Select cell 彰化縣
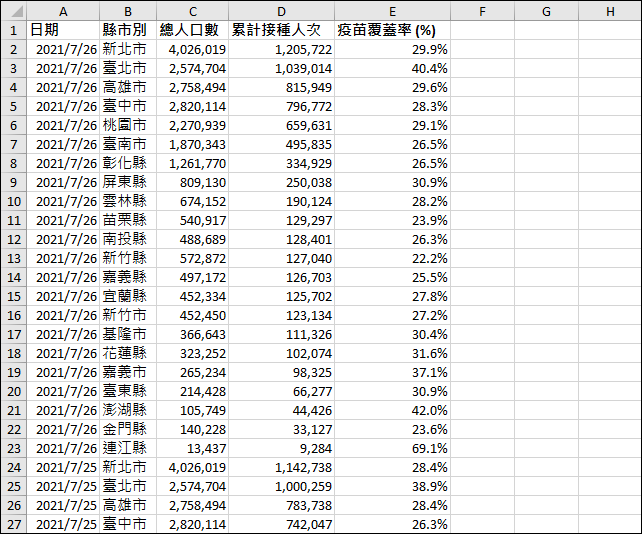The width and height of the screenshot is (642, 534). pos(128,163)
